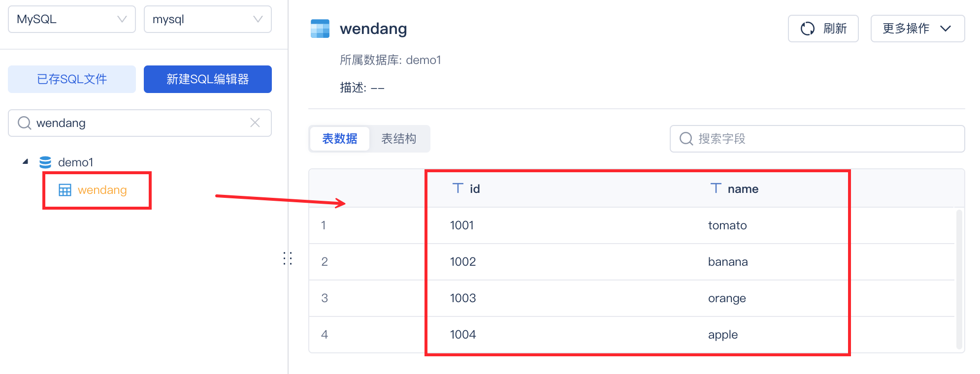
Task: Click the demo1 database stack icon
Action: 45,162
